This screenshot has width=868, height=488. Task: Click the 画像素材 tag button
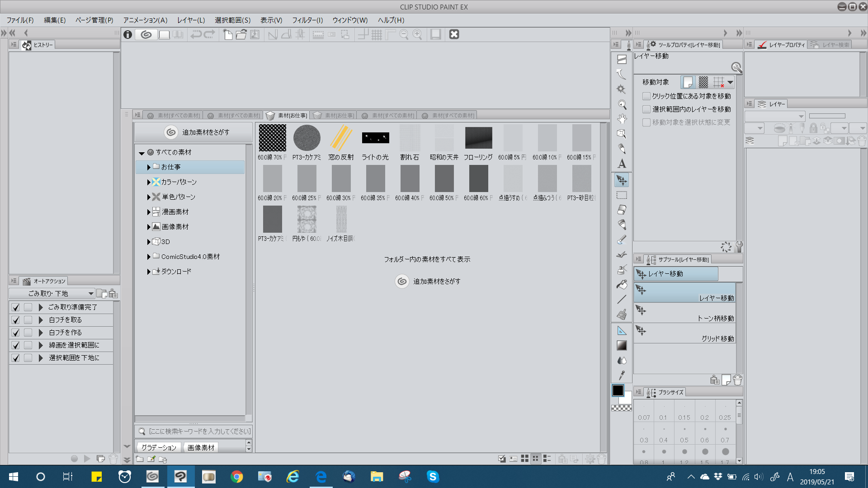coord(201,447)
